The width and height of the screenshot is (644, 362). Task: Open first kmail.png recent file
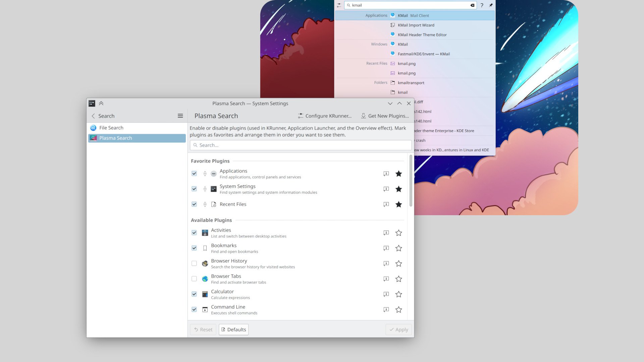(x=415, y=64)
